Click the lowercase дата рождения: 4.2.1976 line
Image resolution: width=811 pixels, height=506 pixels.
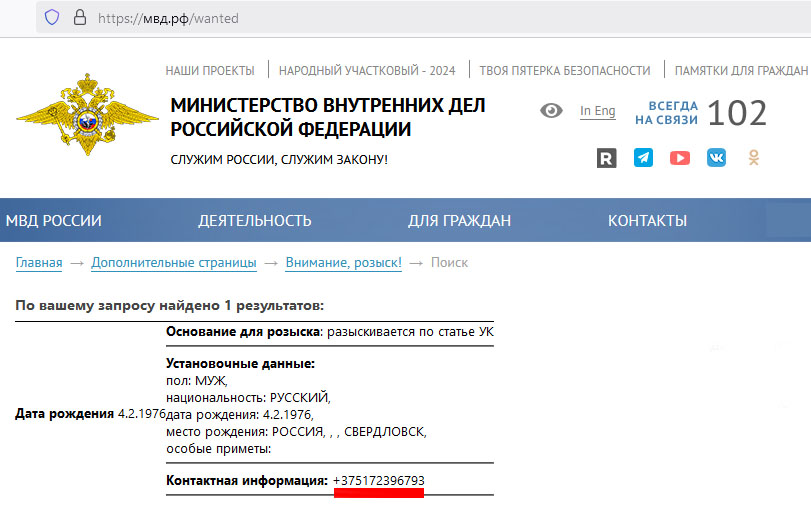(x=240, y=414)
